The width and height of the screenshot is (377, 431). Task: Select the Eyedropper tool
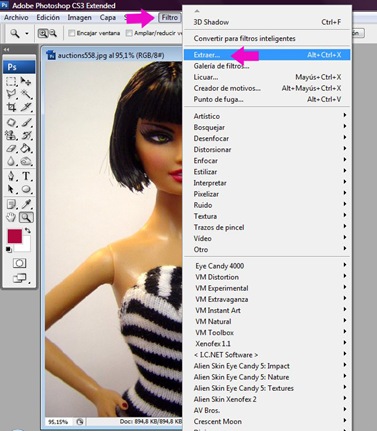click(26, 204)
